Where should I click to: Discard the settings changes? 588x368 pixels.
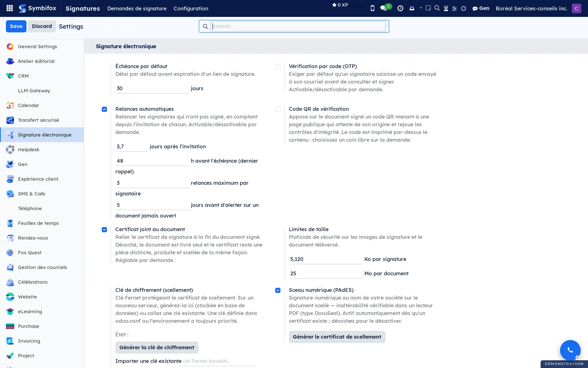coord(42,26)
